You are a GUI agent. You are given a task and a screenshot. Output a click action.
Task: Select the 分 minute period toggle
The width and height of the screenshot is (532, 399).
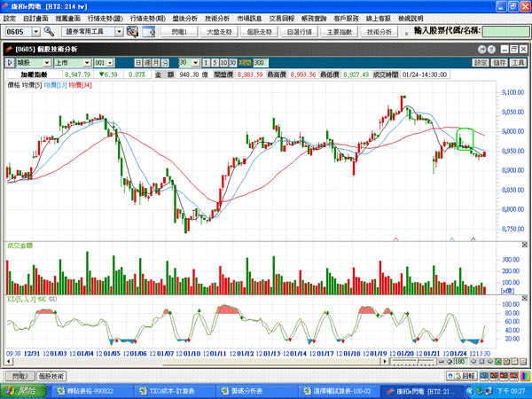click(165, 63)
